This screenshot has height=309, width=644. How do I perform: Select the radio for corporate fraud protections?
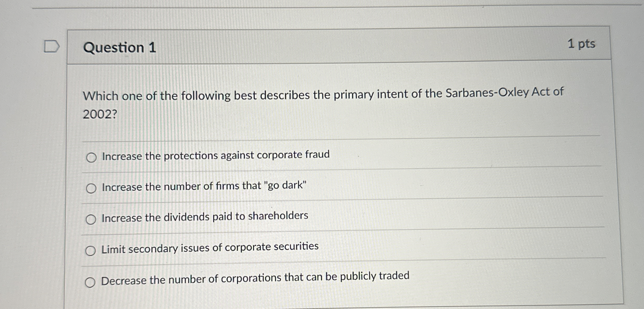(x=91, y=158)
